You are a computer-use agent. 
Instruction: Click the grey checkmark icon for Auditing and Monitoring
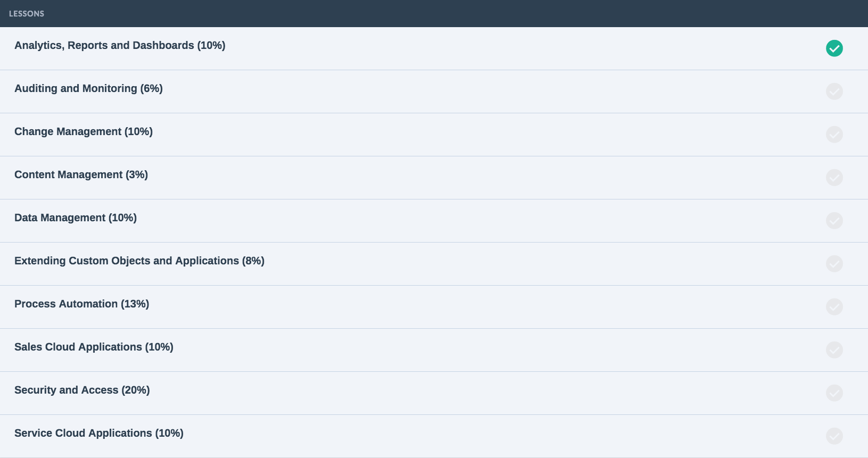pos(834,91)
